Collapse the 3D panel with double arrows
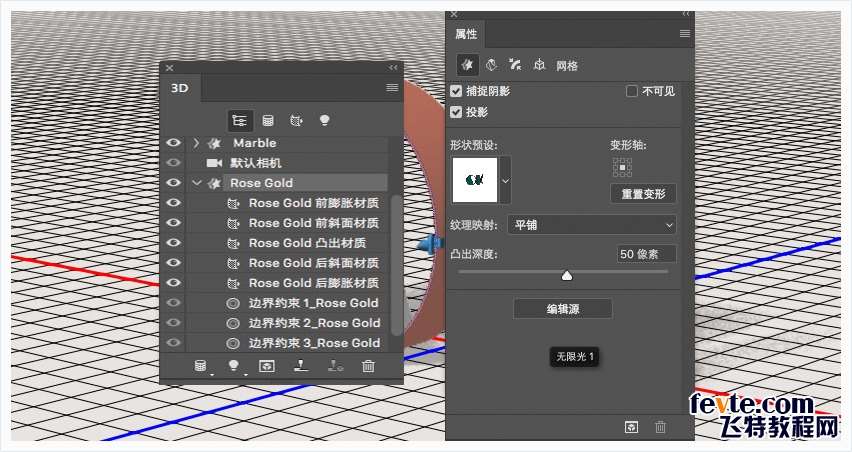 point(393,67)
